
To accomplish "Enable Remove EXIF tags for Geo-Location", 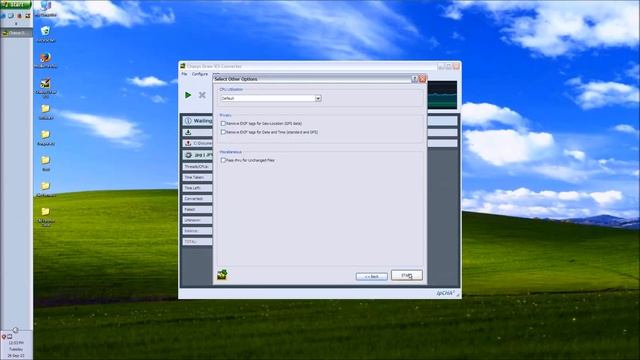I will (x=223, y=123).
